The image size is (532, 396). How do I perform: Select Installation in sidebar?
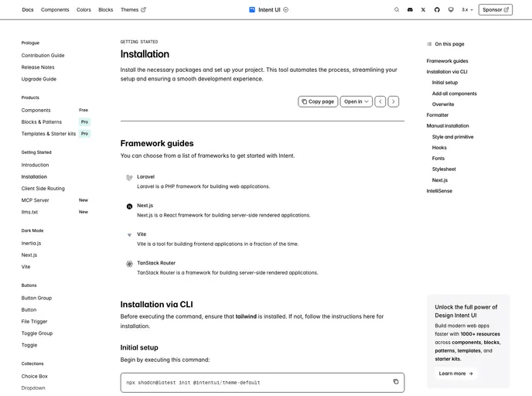tap(34, 177)
